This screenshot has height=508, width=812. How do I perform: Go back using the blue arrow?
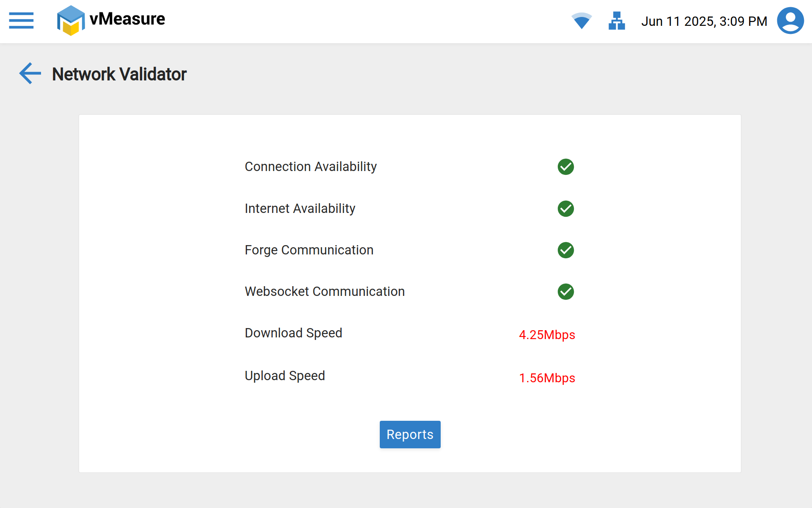30,74
